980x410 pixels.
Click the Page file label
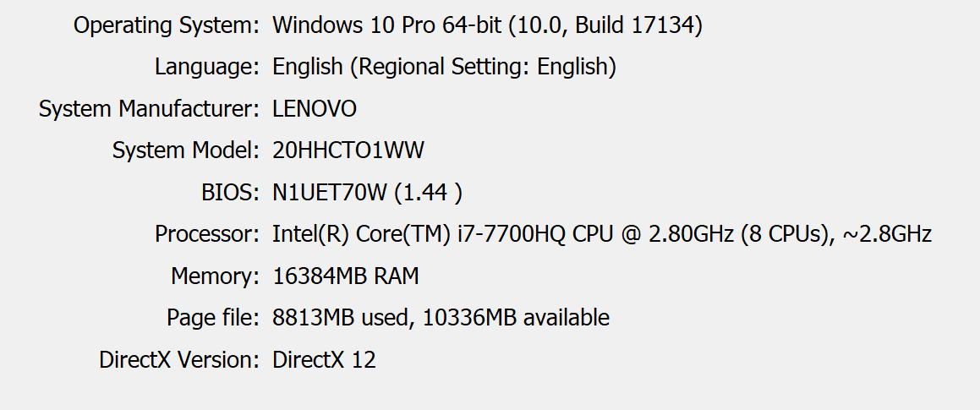tap(212, 318)
